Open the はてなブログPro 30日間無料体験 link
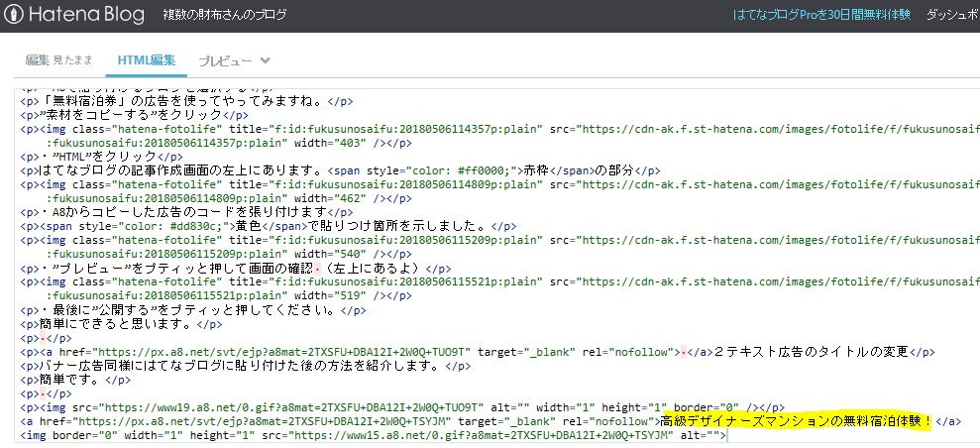980x448 pixels. pos(821,14)
